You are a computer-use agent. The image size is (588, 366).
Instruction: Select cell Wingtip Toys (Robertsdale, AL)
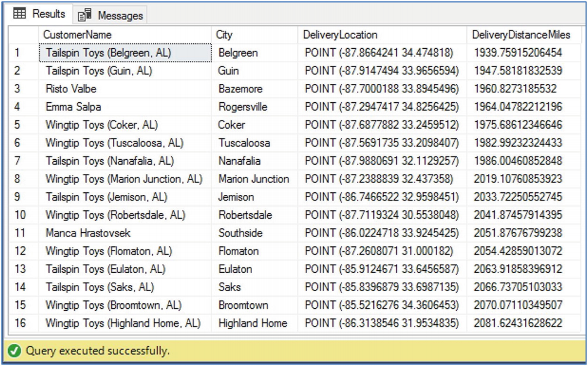[125, 215]
